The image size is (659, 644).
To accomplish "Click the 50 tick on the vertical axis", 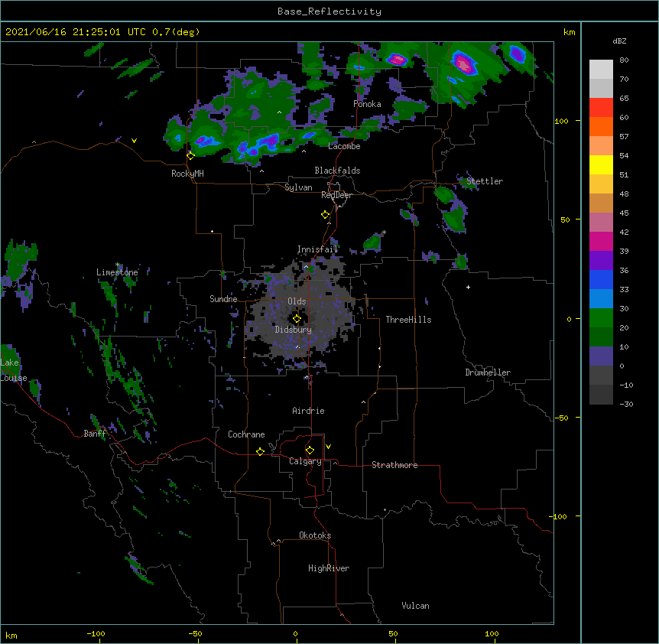I will 565,220.
